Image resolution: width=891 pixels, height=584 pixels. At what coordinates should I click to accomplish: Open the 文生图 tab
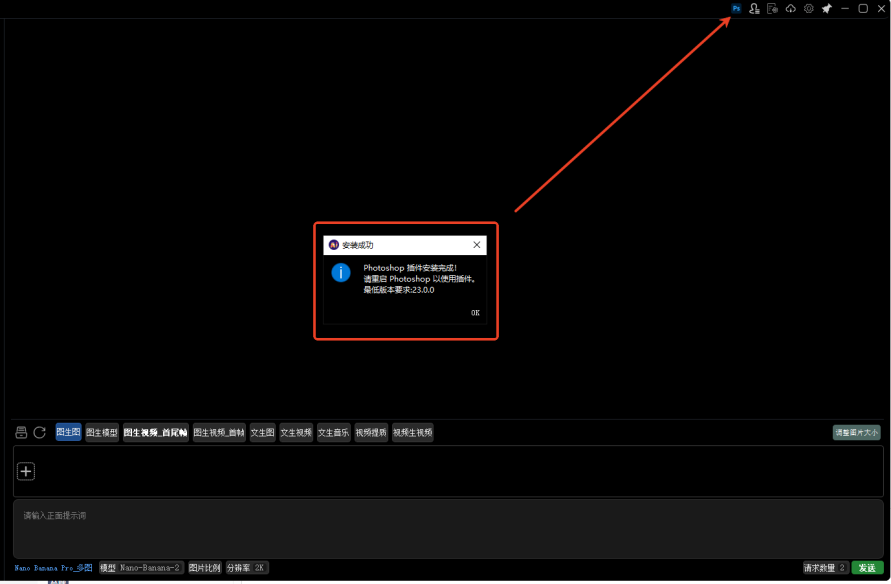tap(263, 432)
